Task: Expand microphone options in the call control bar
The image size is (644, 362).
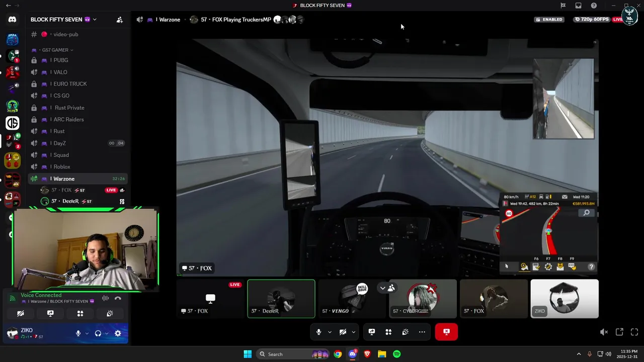Action: tap(330, 332)
